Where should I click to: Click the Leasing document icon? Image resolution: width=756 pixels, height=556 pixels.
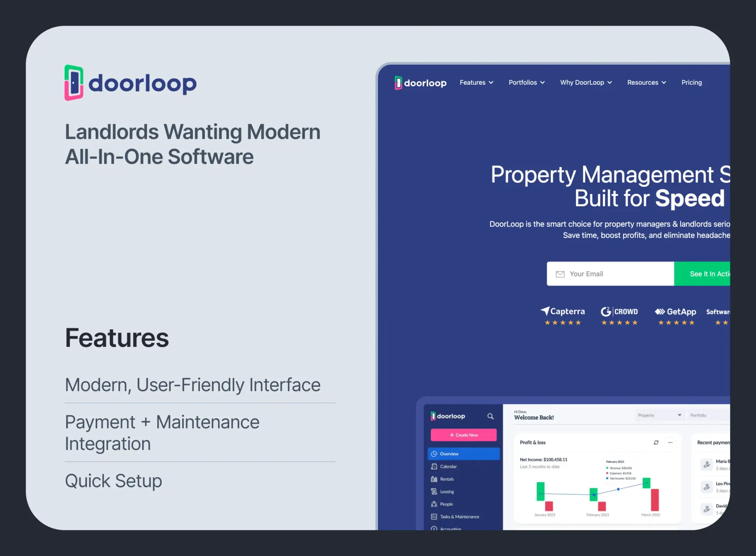(x=434, y=491)
